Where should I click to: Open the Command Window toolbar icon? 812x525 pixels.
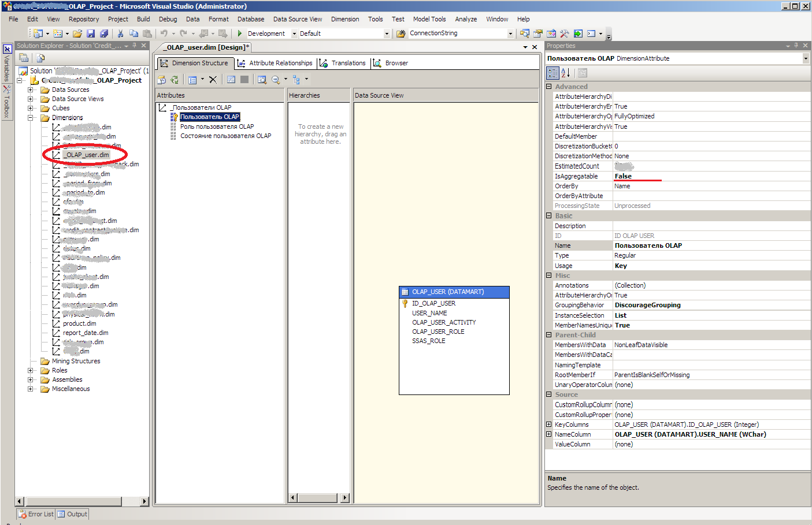pos(591,33)
